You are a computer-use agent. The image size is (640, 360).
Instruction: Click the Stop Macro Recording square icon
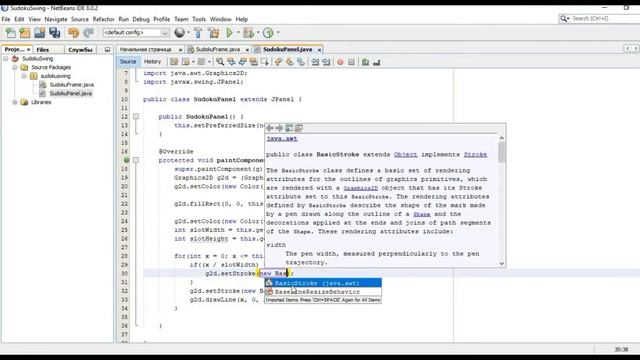(x=351, y=62)
